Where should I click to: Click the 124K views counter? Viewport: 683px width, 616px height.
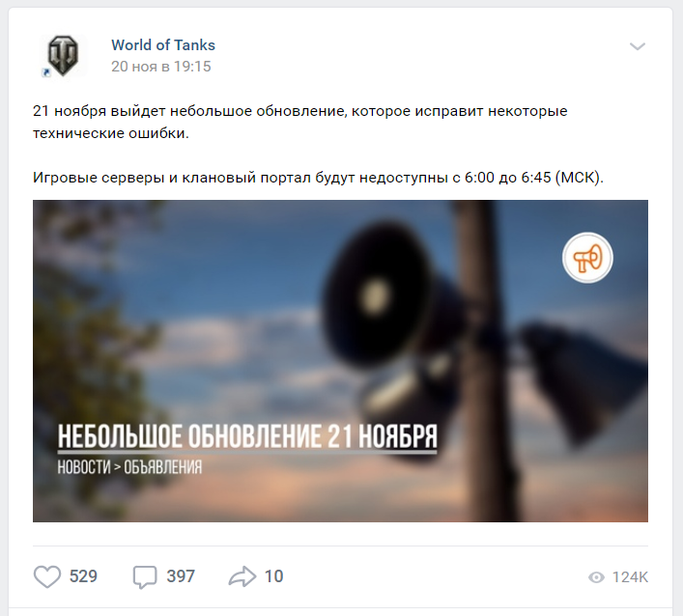click(x=630, y=577)
